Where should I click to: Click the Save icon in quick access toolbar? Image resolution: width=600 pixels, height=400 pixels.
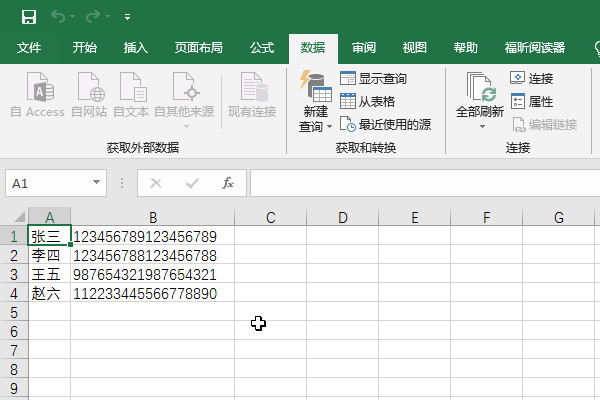29,17
